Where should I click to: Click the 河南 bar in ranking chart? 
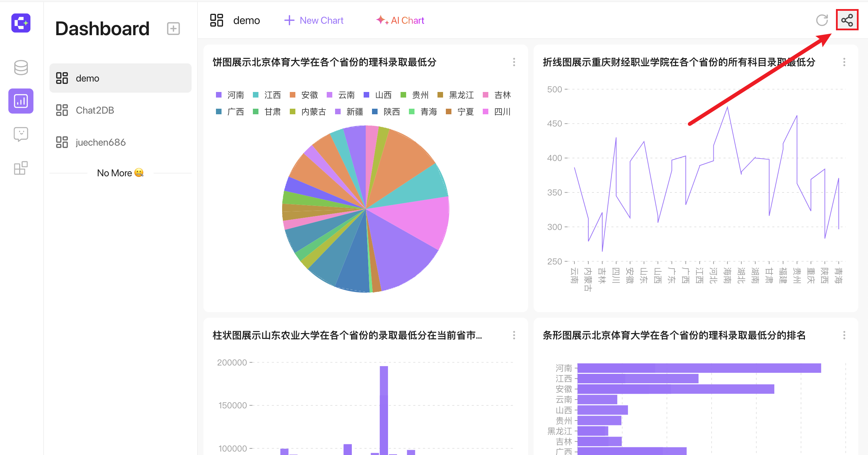tap(699, 368)
